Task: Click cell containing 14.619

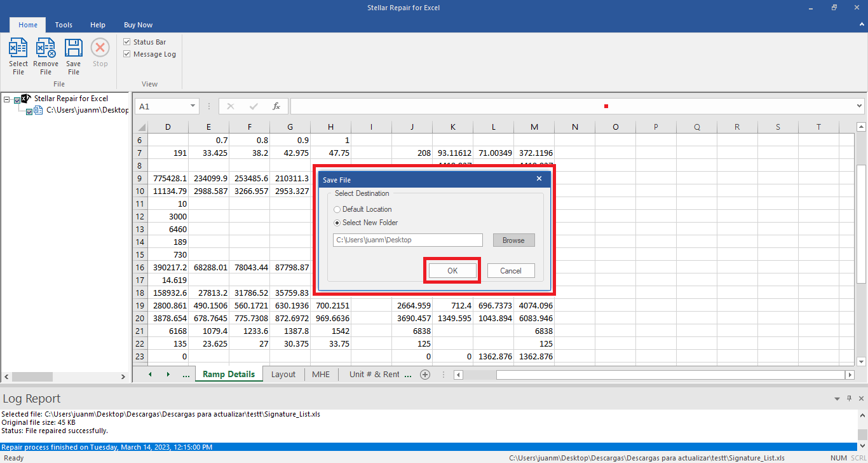Action: pos(168,280)
